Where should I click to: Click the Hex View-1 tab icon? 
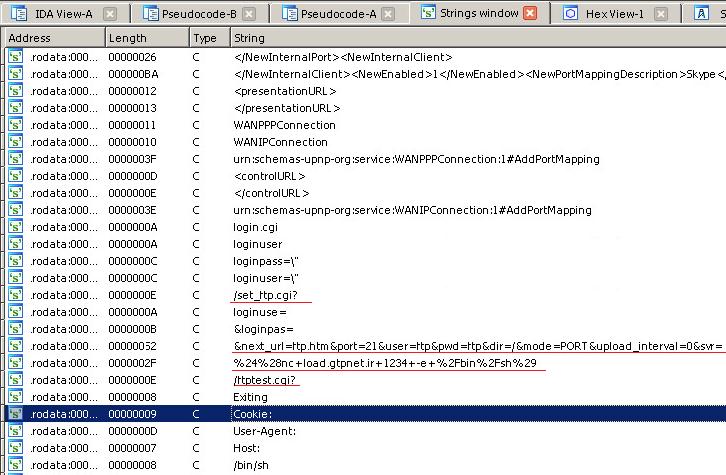point(570,13)
